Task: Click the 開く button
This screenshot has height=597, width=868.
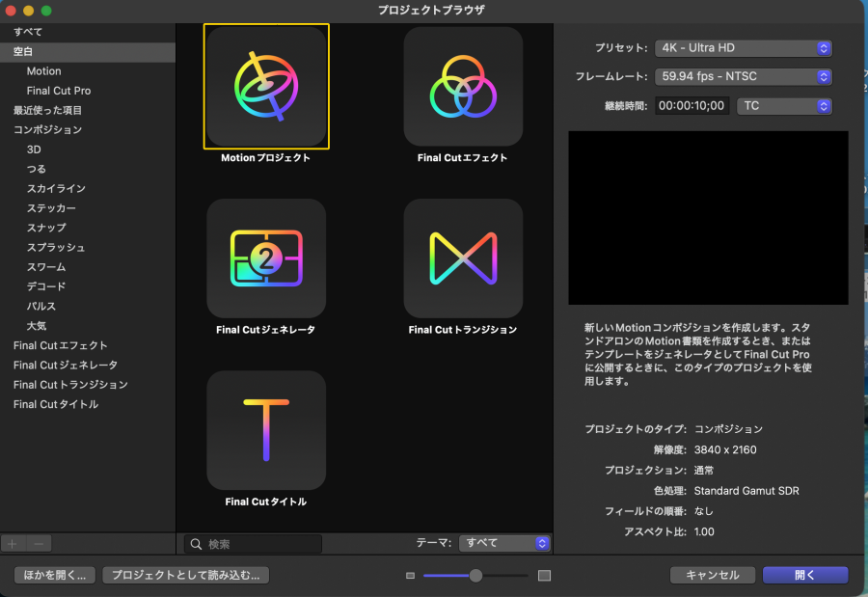Action: 804,575
